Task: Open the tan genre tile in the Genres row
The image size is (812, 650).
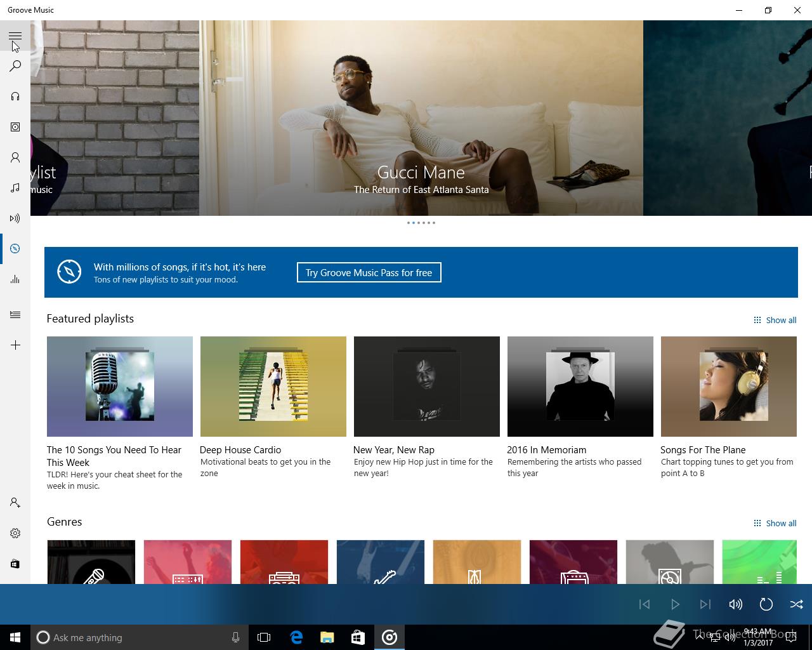Action: (x=477, y=562)
